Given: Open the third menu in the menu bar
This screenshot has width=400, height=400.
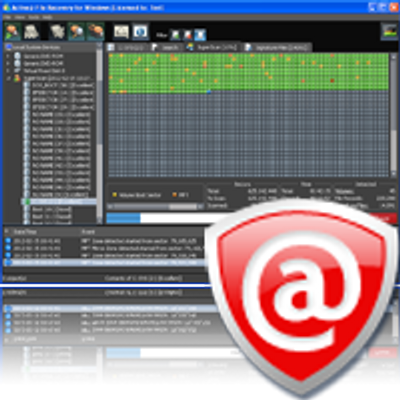Looking at the screenshot, I should [x=33, y=17].
